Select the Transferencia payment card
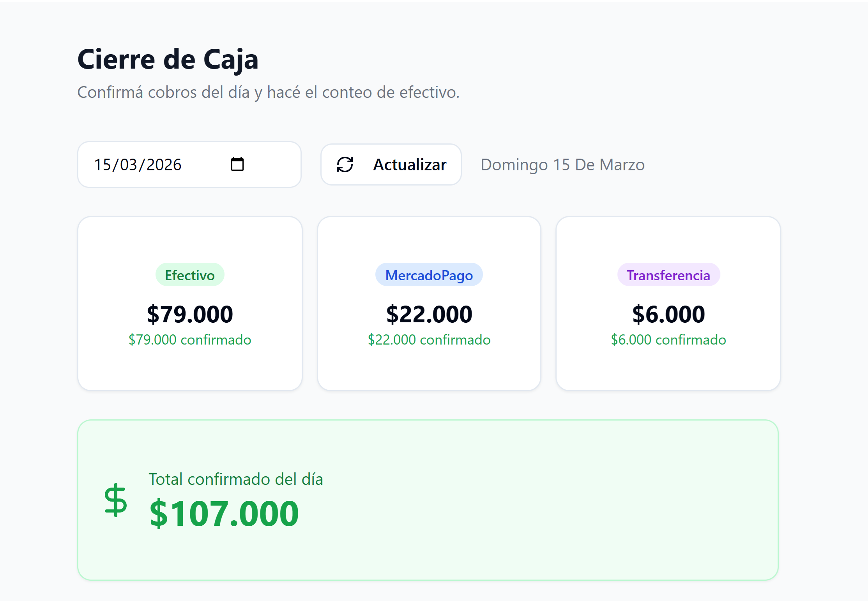This screenshot has width=868, height=601. 668,304
